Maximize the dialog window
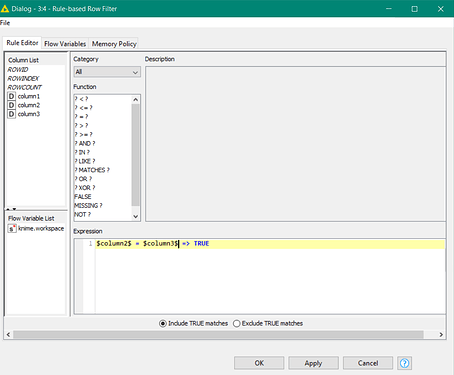Viewport: 454px width, 375px height. click(x=414, y=9)
